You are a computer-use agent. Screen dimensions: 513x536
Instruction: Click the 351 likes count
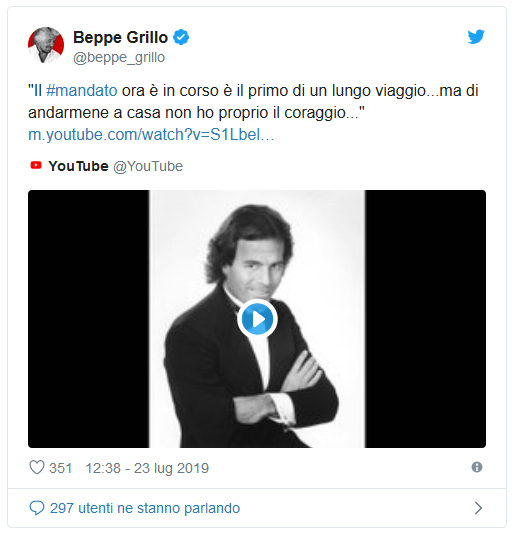coord(60,468)
